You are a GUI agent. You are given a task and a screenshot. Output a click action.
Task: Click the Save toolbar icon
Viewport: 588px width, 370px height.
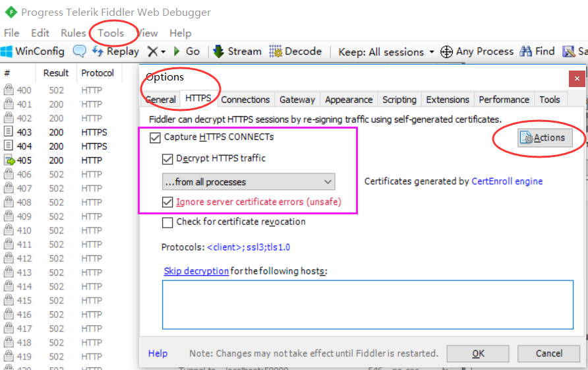coord(568,51)
